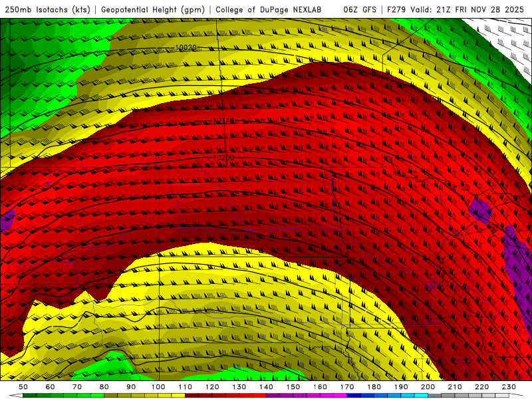The height and width of the screenshot is (399, 532).
Task: Click the 'Valid: 21Z FRI NOV 28 2025' text
Action: pos(467,10)
